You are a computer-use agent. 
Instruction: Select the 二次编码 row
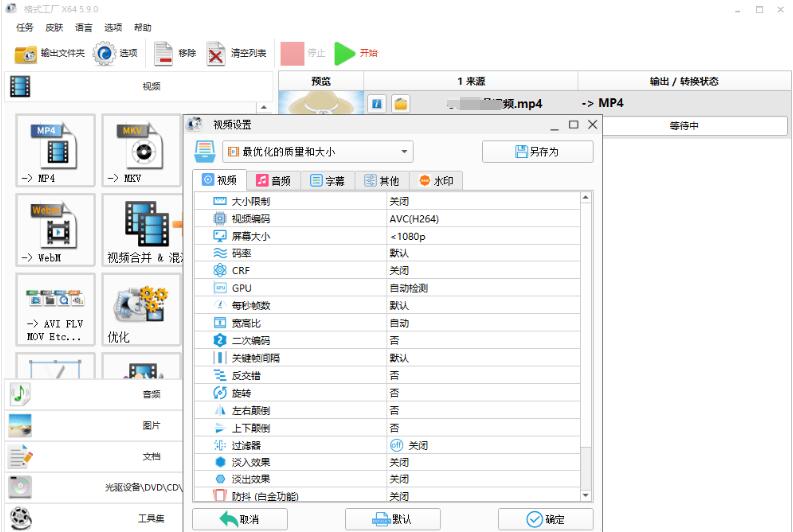click(387, 341)
